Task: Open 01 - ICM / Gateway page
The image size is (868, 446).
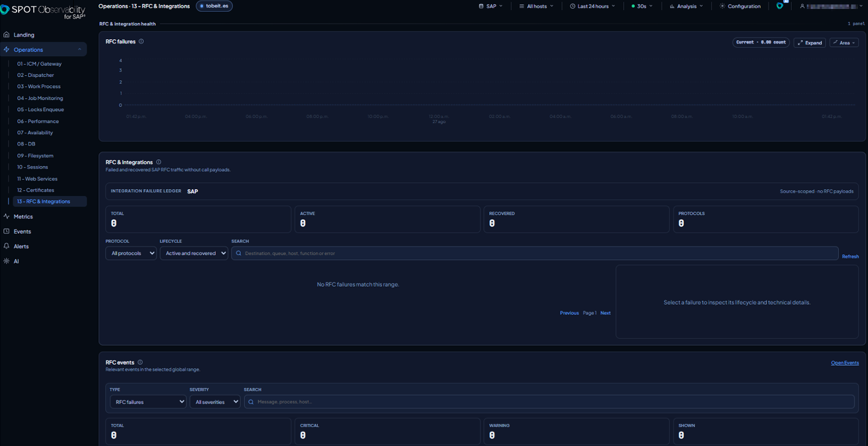Action: pos(39,64)
